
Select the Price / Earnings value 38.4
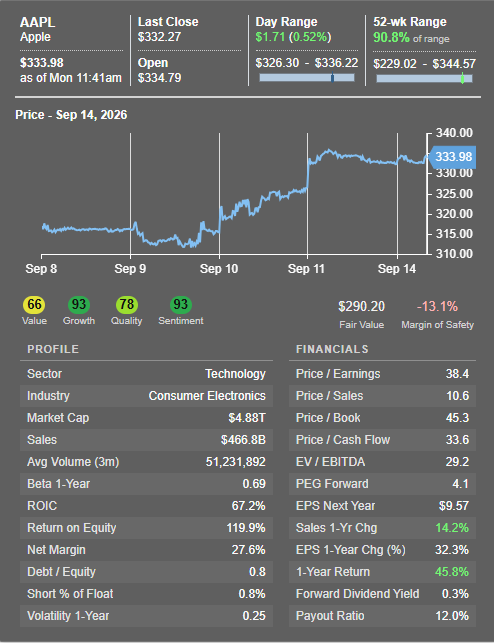457,374
